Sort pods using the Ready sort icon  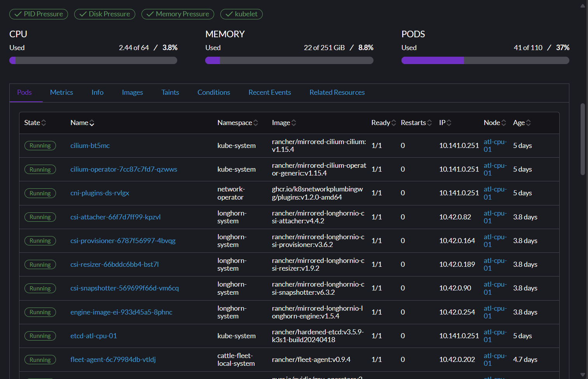(393, 123)
